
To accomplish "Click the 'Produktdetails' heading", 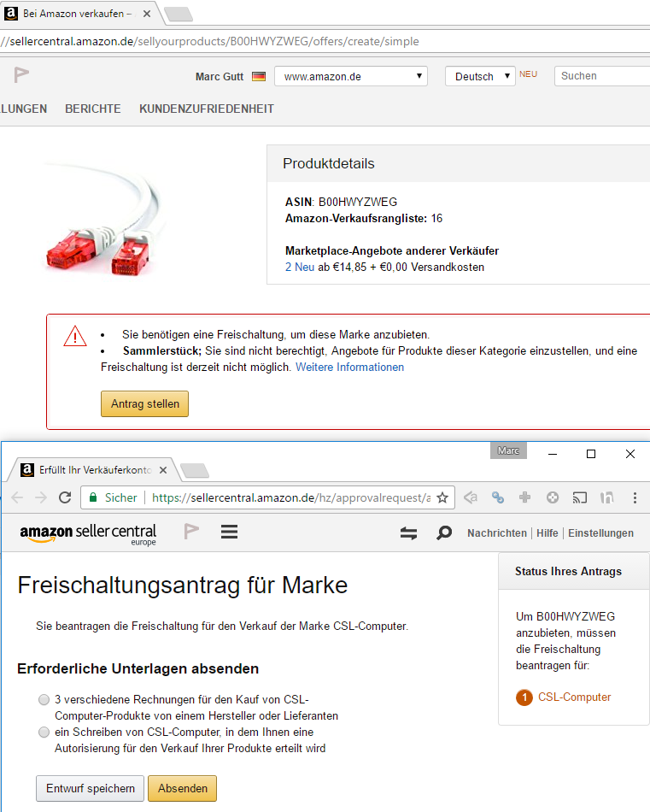I will [329, 163].
